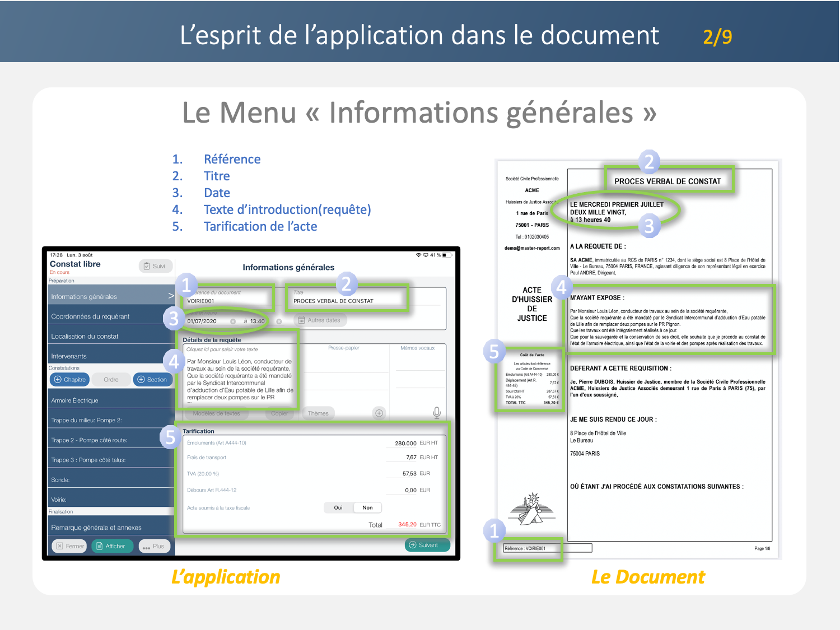Clear the date 01/07/2020 with its x icon
The image size is (840, 630).
pos(233,321)
